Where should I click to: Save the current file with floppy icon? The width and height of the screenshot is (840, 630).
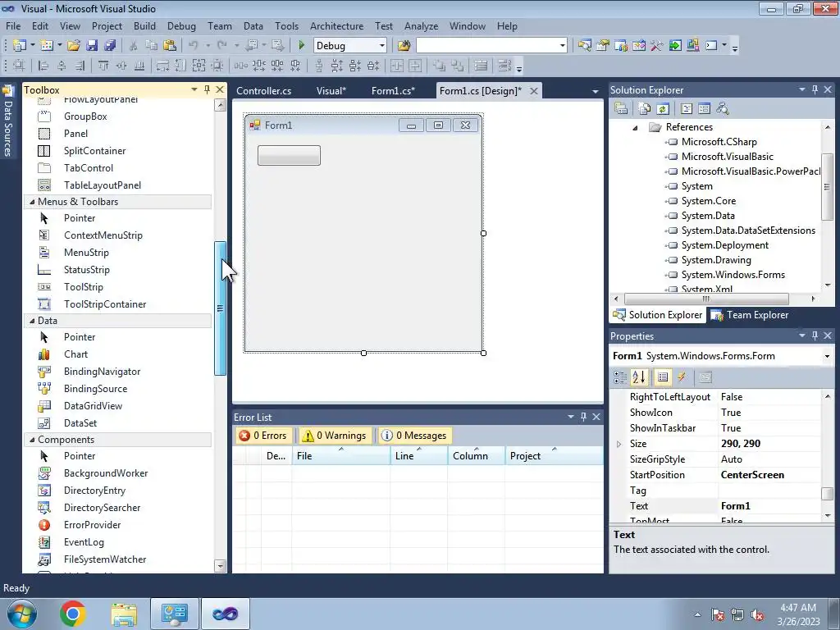point(92,46)
